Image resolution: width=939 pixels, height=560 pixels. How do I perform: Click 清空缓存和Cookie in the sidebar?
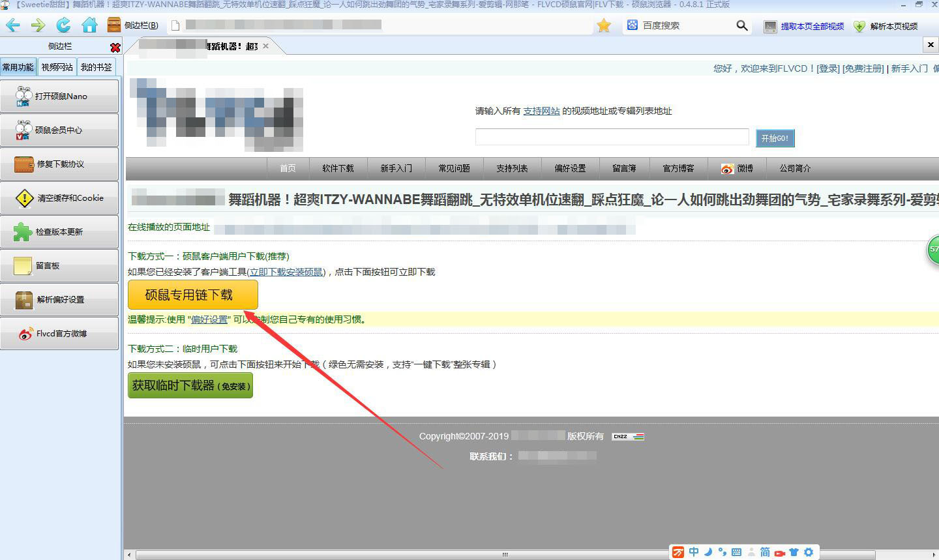(x=59, y=198)
